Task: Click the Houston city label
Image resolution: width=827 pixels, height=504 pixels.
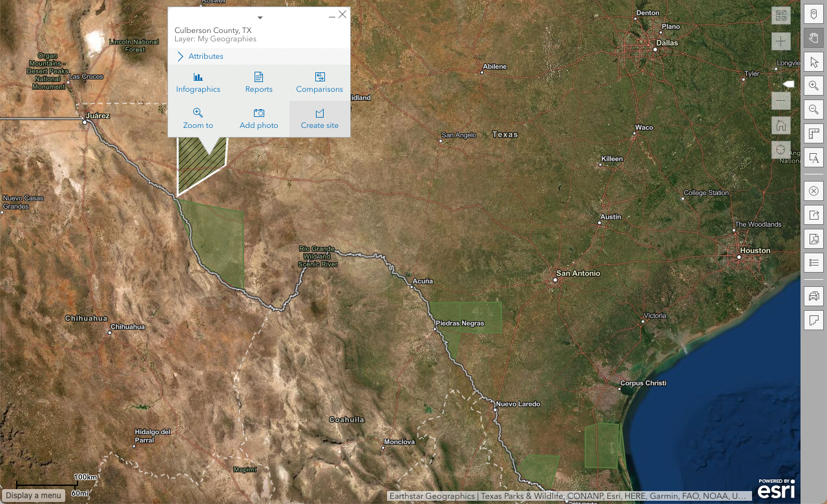Action: pos(755,251)
